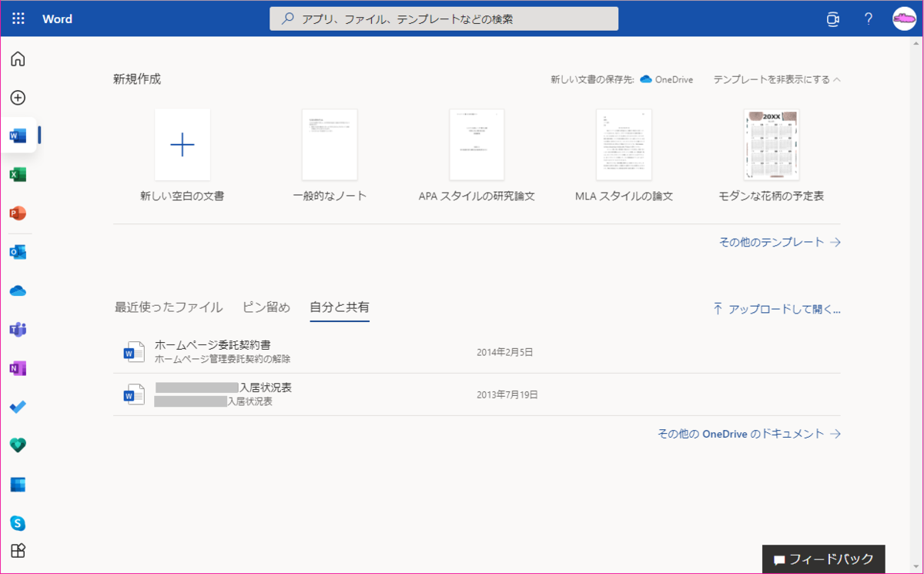Open その他のテンプレート link

click(779, 242)
